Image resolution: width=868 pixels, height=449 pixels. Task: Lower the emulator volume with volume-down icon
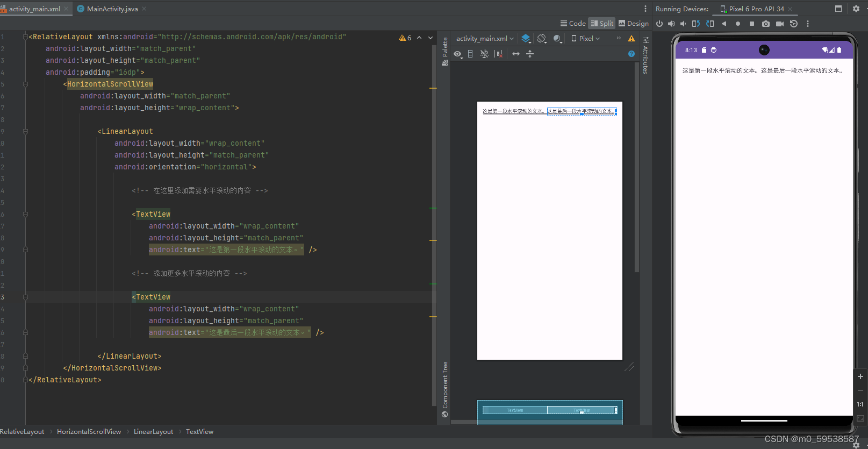(x=683, y=24)
